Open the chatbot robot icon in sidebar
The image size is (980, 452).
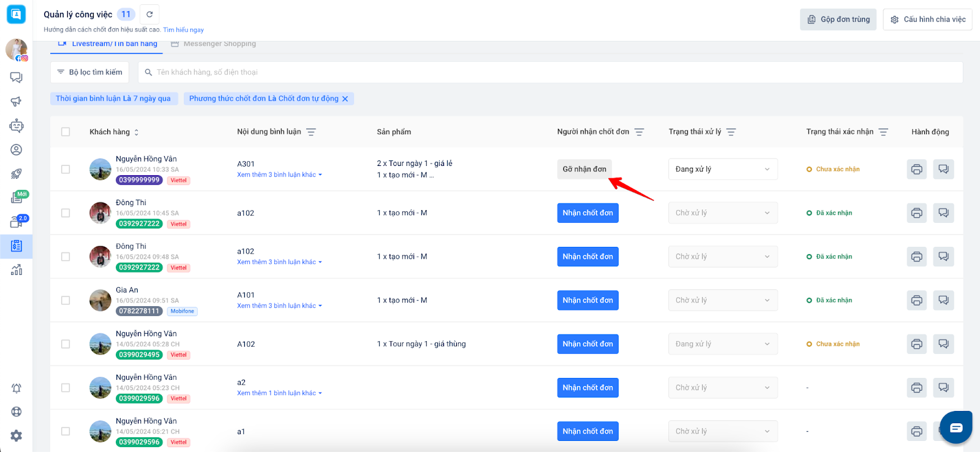(x=17, y=126)
